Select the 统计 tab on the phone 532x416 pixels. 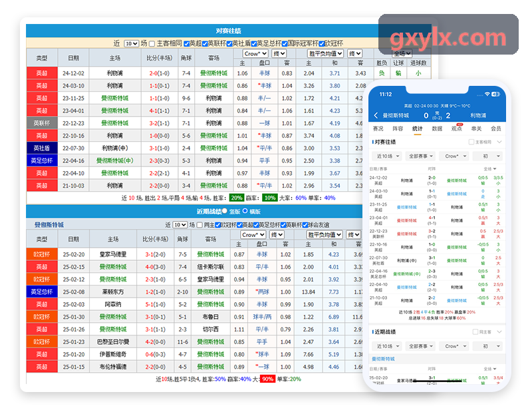[418, 128]
